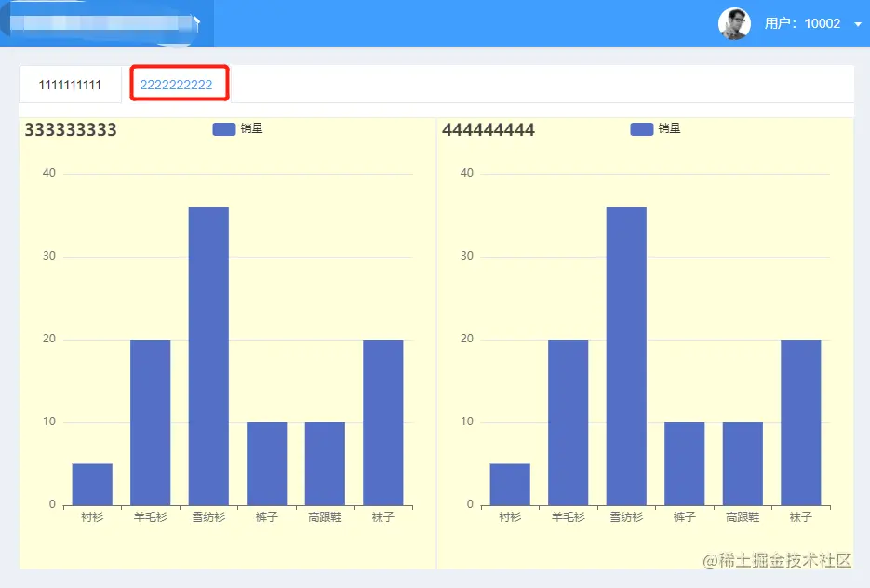
Task: Click 雪纺衫 axis label in chart 444444444
Action: coord(626,517)
